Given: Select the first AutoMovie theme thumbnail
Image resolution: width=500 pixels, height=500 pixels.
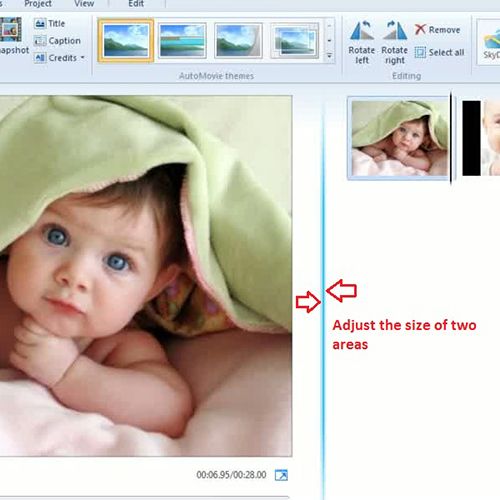Looking at the screenshot, I should [x=126, y=41].
